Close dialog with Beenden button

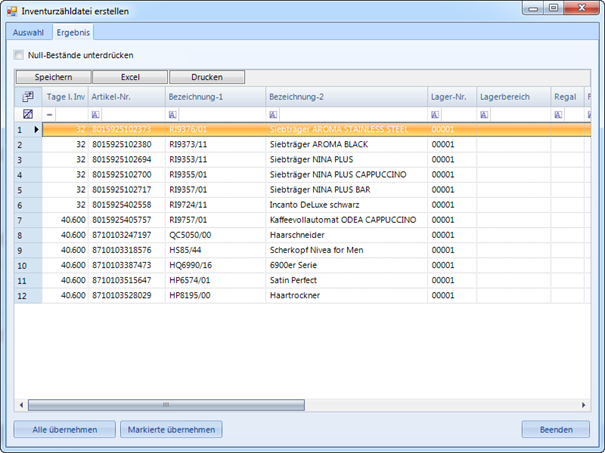pos(556,429)
